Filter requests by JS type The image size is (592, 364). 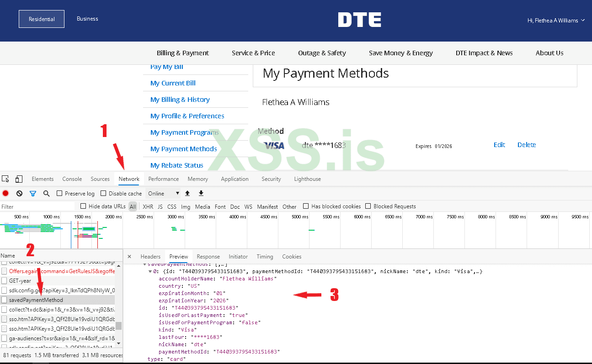(x=160, y=207)
